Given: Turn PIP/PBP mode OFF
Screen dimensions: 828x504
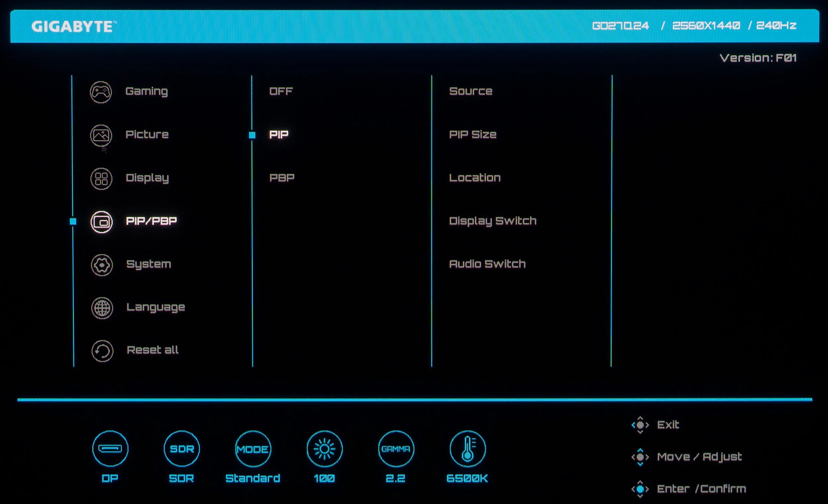Looking at the screenshot, I should [281, 91].
